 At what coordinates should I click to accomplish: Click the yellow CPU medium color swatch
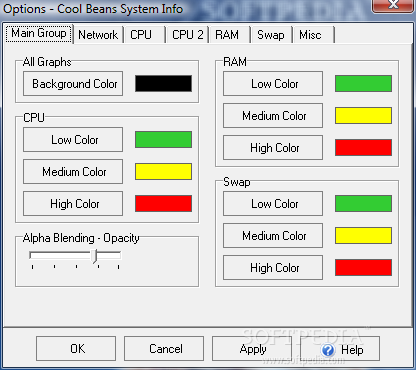point(163,171)
